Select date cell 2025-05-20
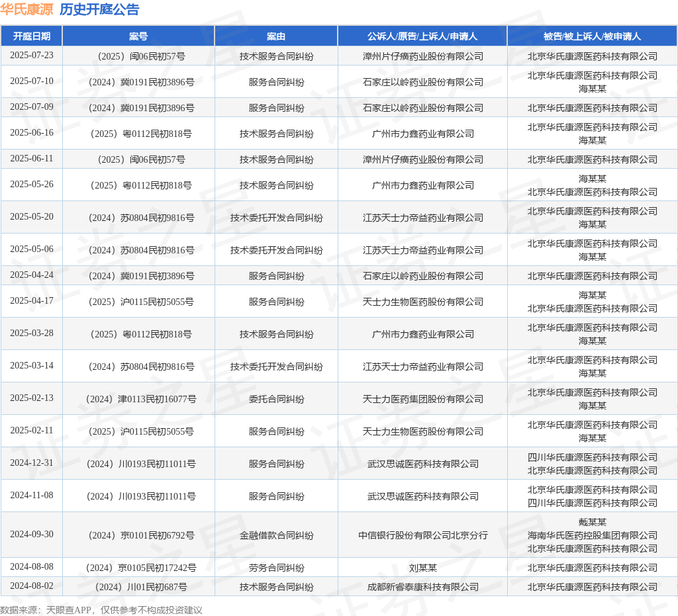Image resolution: width=678 pixels, height=616 pixels. (x=32, y=217)
